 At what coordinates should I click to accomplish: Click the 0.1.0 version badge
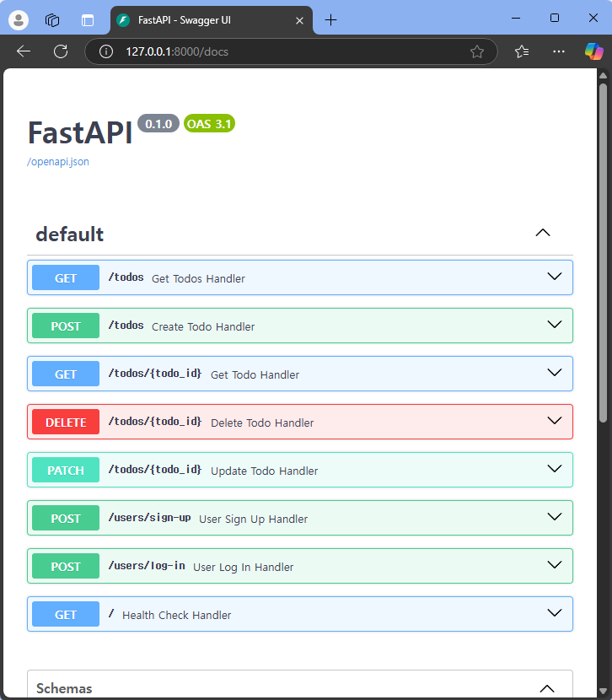coord(158,124)
